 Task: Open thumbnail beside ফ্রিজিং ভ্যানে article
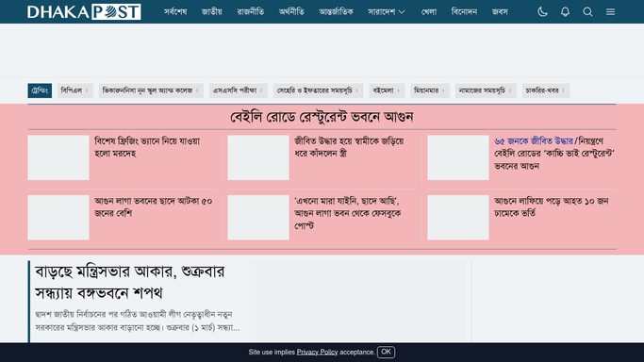tap(58, 157)
